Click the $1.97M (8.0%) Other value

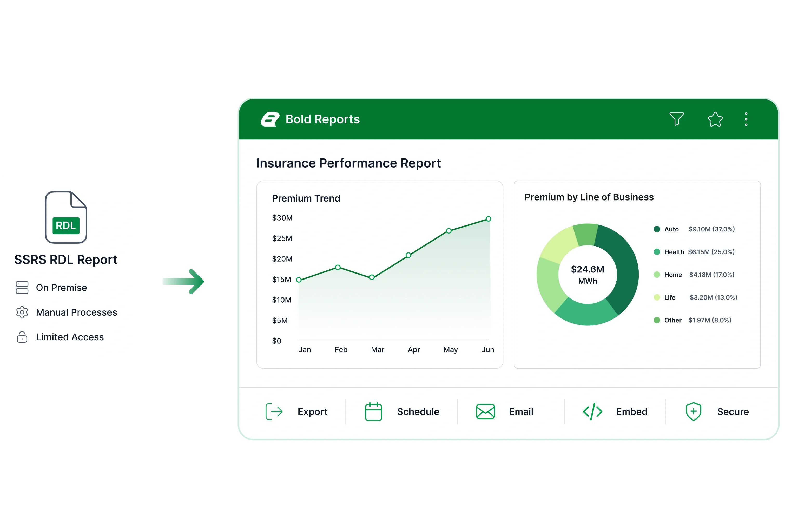(x=710, y=320)
